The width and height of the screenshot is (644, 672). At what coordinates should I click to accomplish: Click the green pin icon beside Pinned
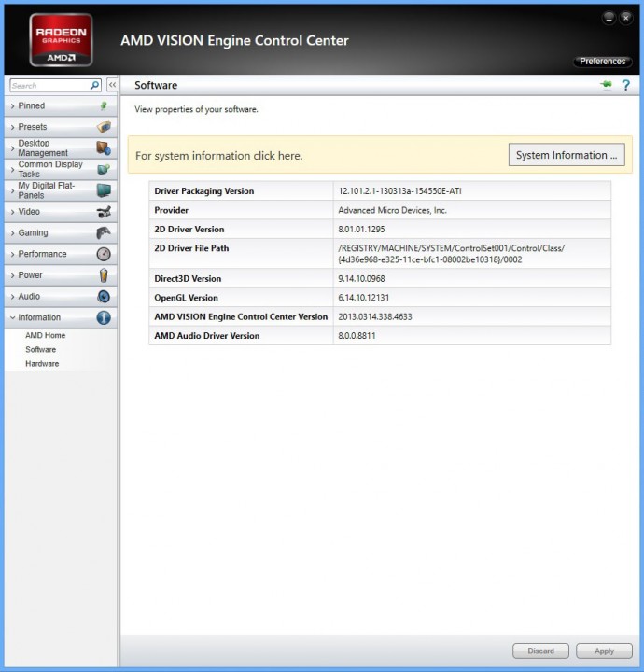point(104,105)
